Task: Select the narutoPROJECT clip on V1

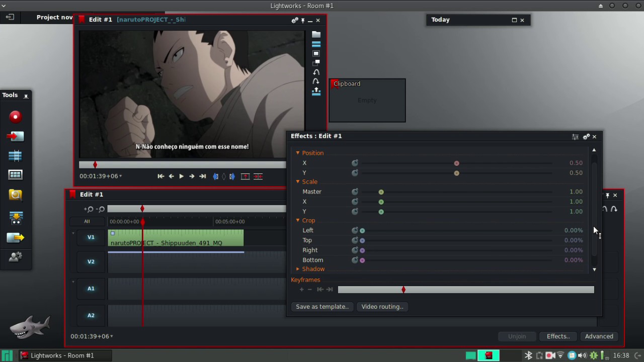Action: (176, 238)
